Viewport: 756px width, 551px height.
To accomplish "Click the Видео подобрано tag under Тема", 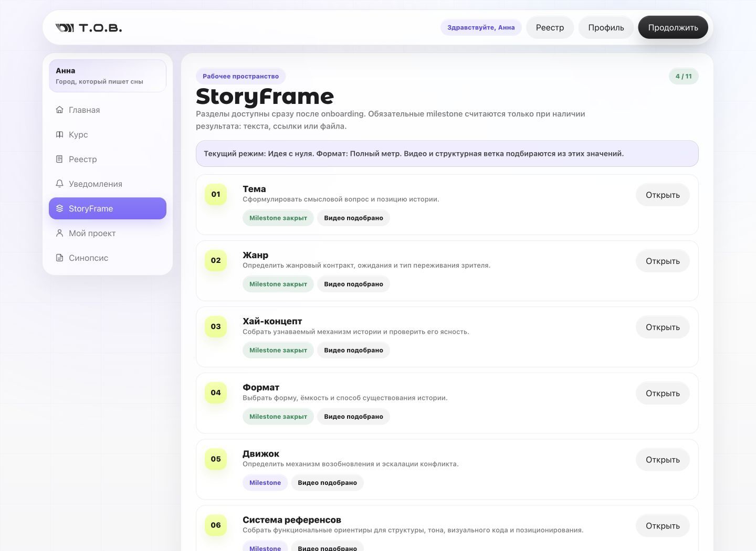I will 353,218.
